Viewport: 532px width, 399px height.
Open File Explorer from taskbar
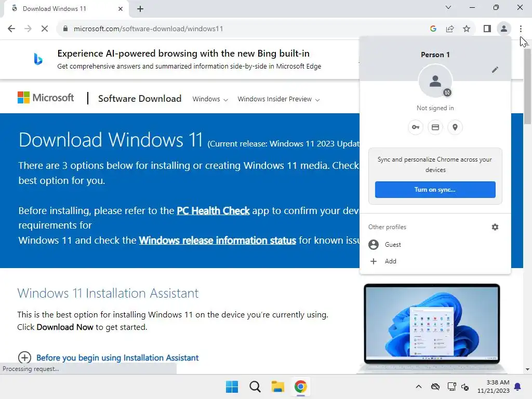pyautogui.click(x=278, y=387)
